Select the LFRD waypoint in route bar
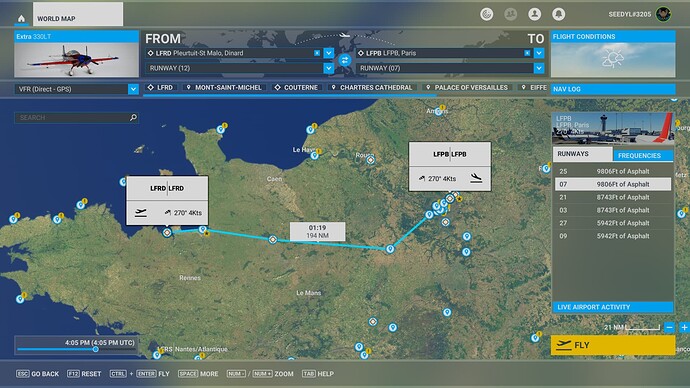 click(160, 88)
